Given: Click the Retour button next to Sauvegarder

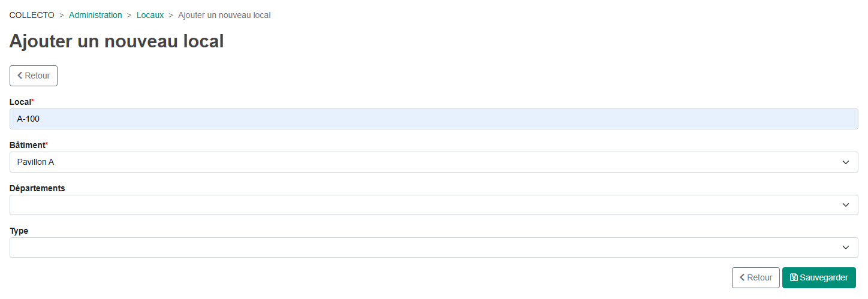Looking at the screenshot, I should (x=755, y=278).
